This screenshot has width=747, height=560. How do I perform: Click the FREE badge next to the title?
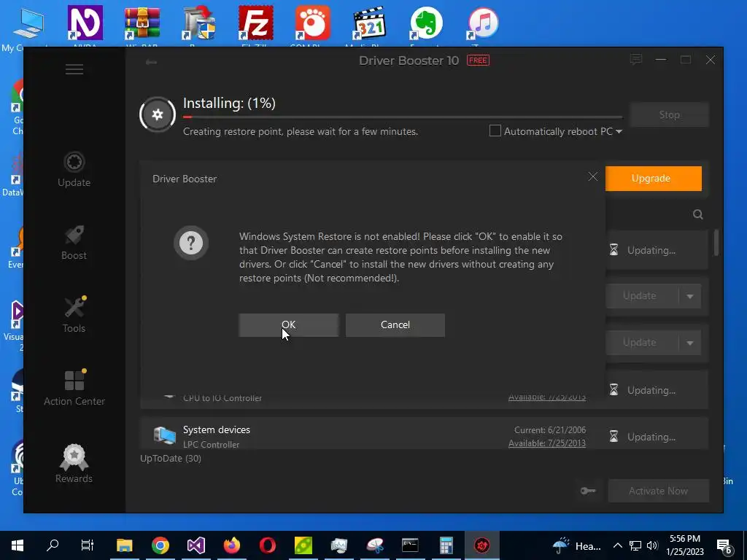click(x=478, y=61)
